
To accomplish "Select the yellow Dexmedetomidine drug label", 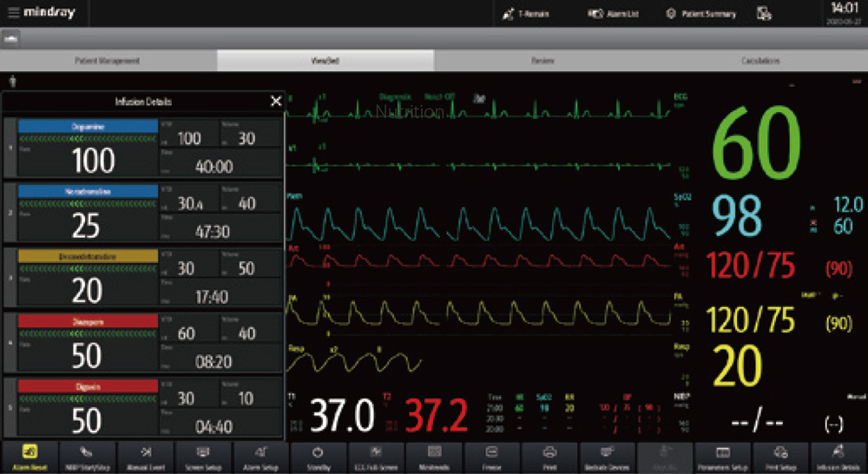I will click(x=86, y=255).
